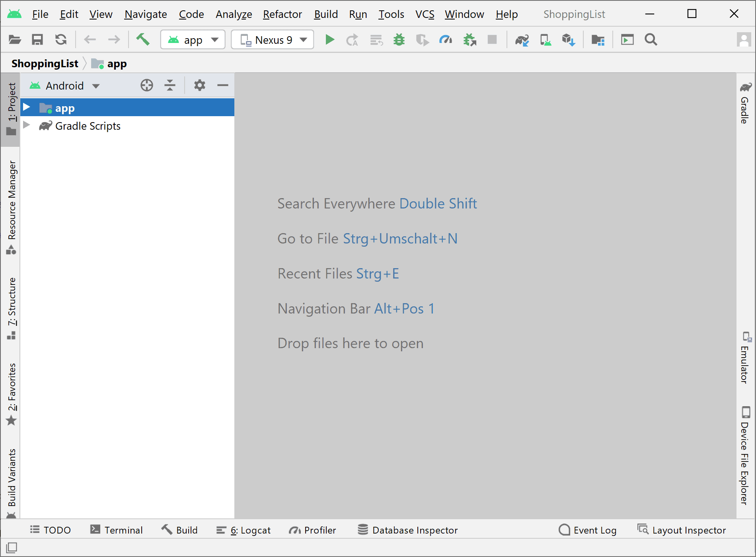The height and width of the screenshot is (557, 756).
Task: Click the user account avatar icon
Action: pos(743,40)
